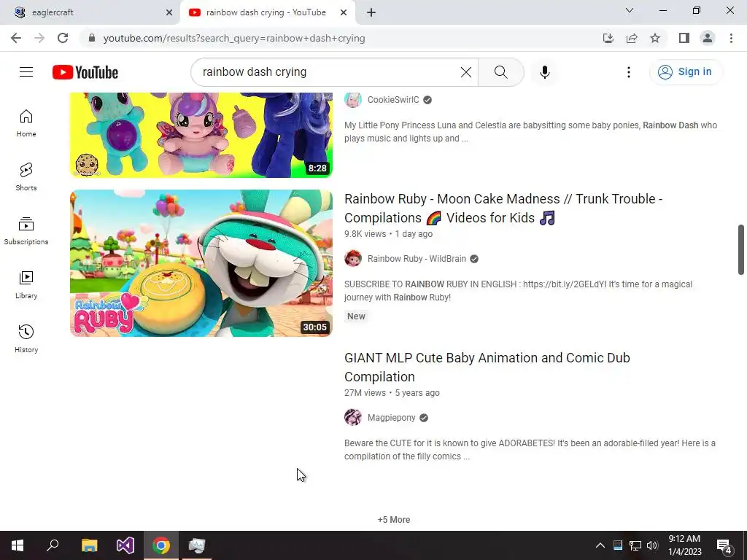This screenshot has height=560, width=747.
Task: Open CookieSwirlC channel name link
Action: point(393,99)
